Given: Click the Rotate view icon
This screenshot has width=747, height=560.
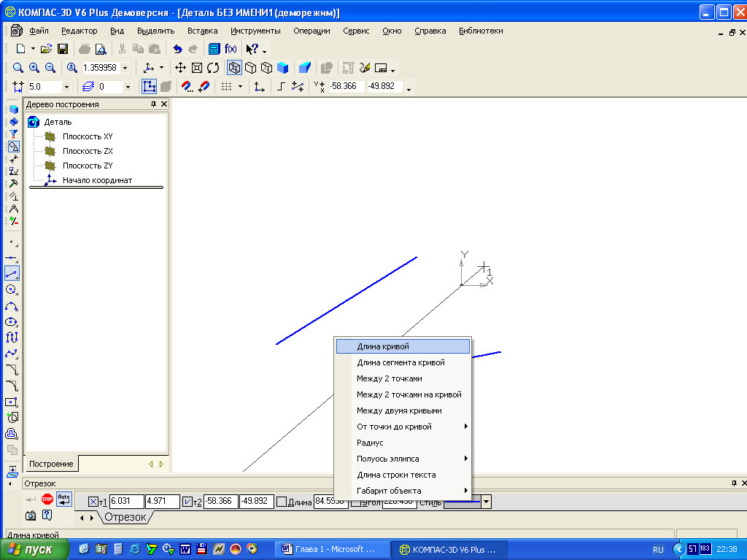Looking at the screenshot, I should tap(213, 68).
